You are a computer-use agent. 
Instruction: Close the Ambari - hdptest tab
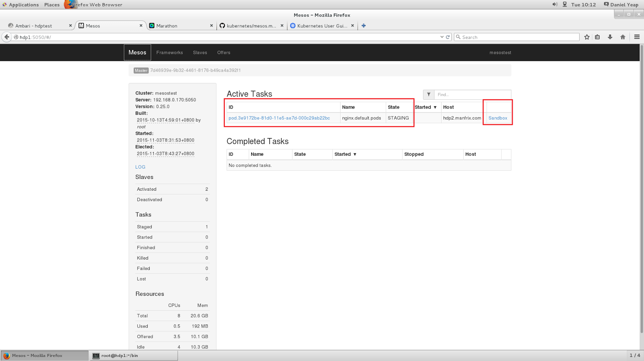point(70,26)
